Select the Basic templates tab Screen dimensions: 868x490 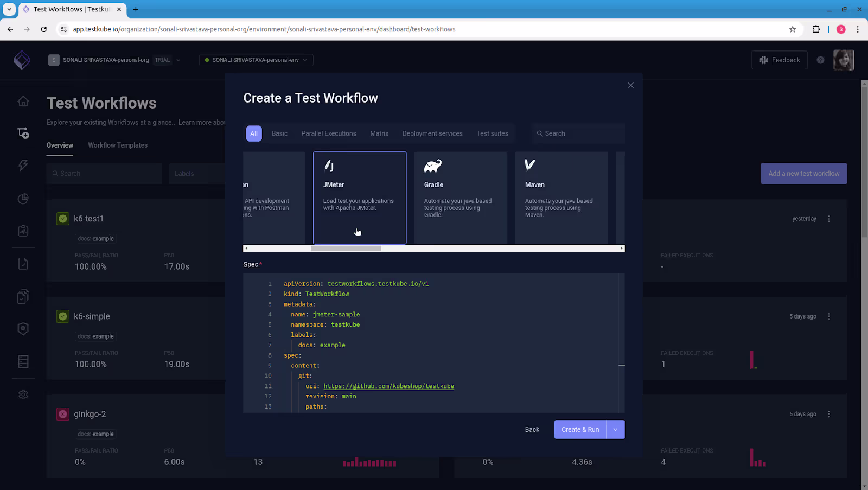tap(279, 133)
